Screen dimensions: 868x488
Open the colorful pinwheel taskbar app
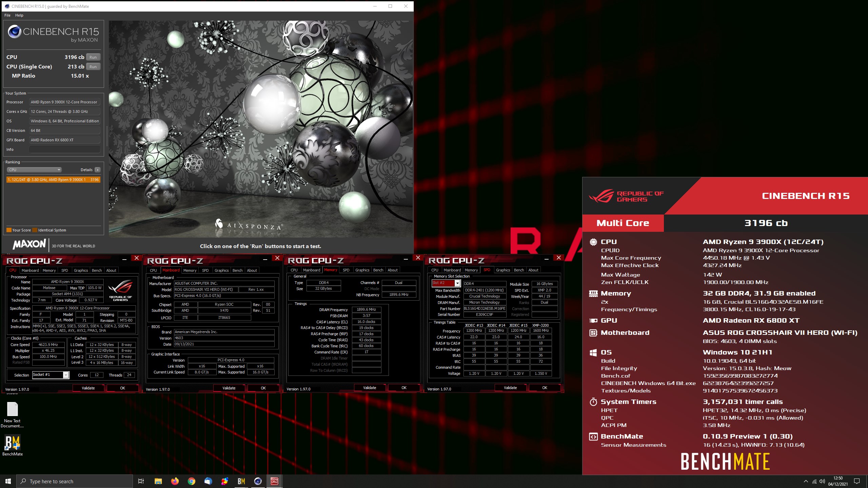pos(224,481)
